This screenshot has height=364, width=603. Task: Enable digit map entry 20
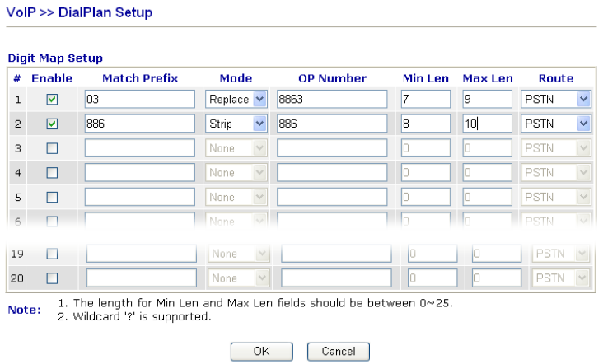pyautogui.click(x=52, y=278)
